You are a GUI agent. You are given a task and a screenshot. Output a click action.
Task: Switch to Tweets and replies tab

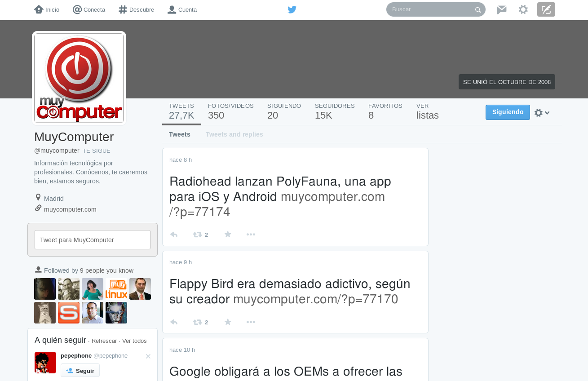[x=234, y=134]
